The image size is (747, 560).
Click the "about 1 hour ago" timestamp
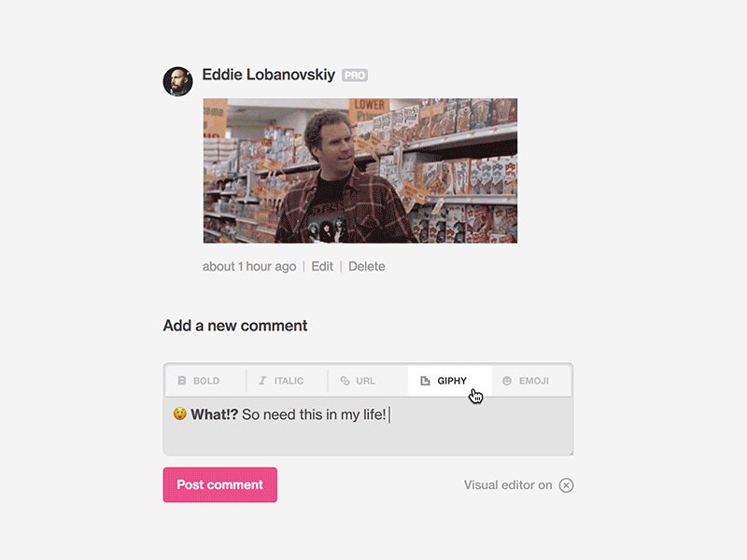point(248,267)
